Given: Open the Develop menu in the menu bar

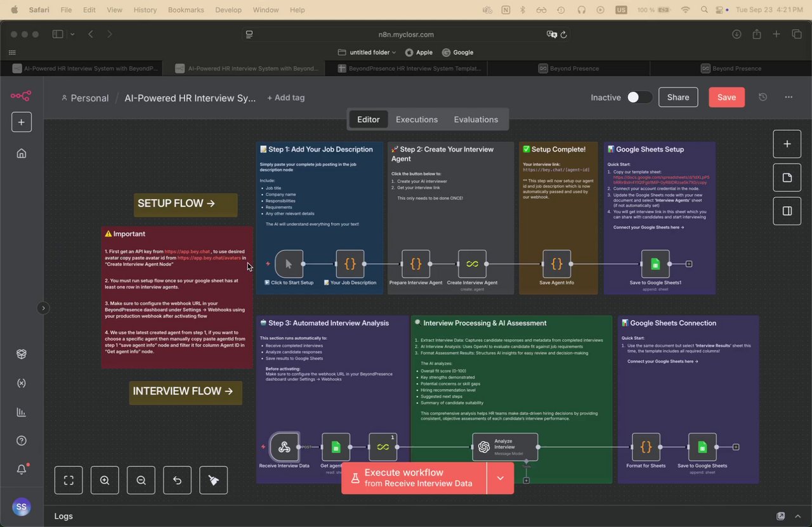Looking at the screenshot, I should [228, 10].
